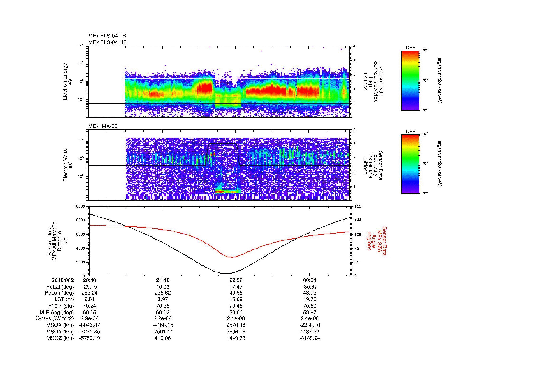Click the '20:40' time tick label
The height and width of the screenshot is (392, 555).
click(89, 280)
